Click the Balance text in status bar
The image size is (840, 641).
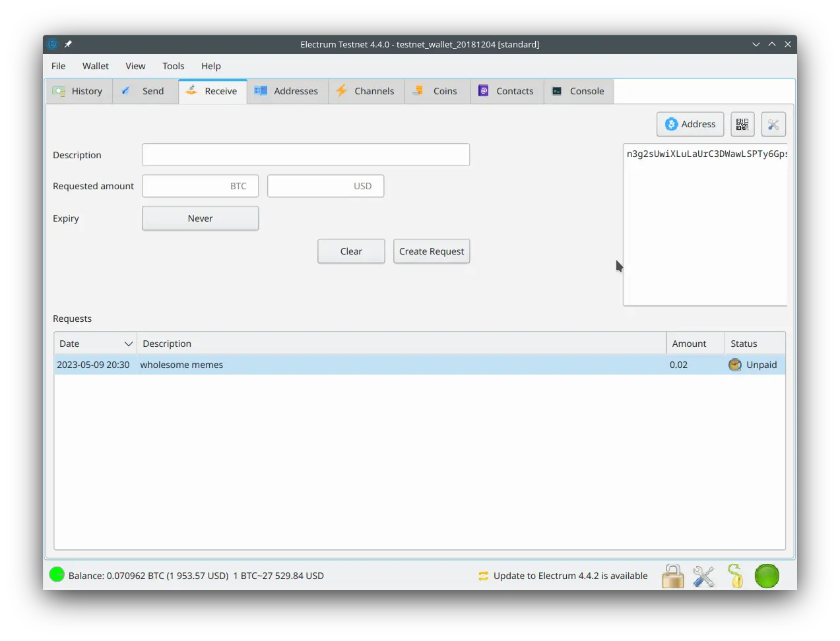196,576
